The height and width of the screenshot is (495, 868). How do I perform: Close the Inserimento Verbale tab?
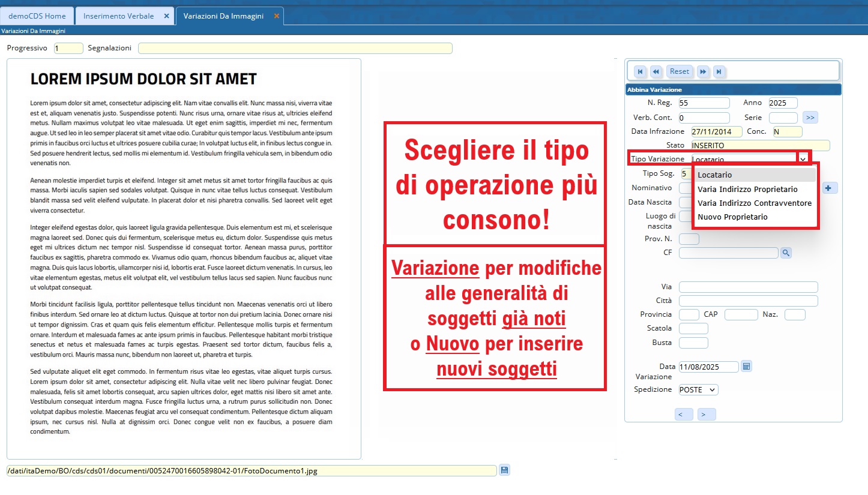click(166, 16)
